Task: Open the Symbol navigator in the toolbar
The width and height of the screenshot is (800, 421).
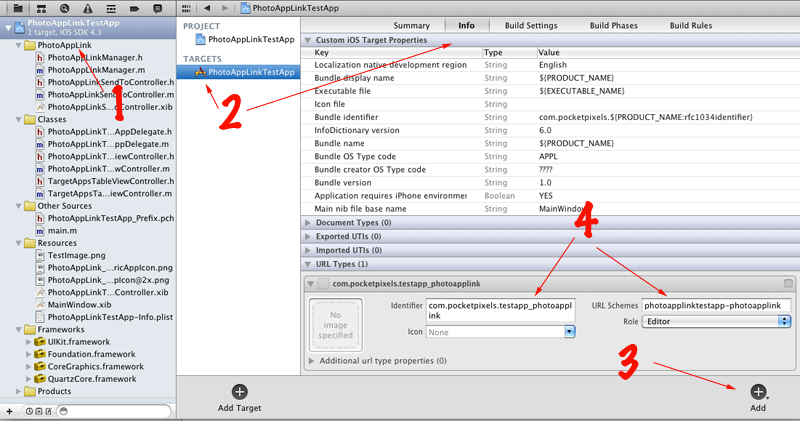Action: click(x=41, y=8)
